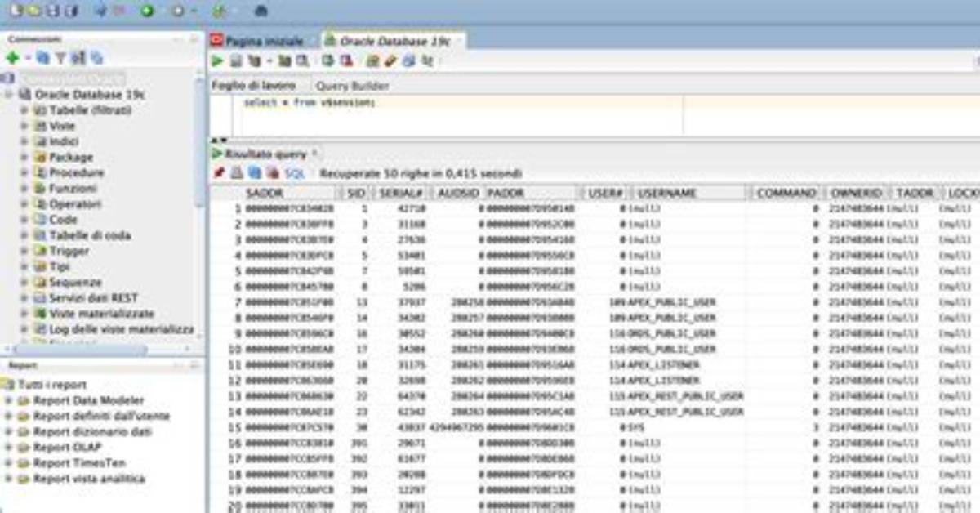Open the Query Builder tab

click(352, 86)
